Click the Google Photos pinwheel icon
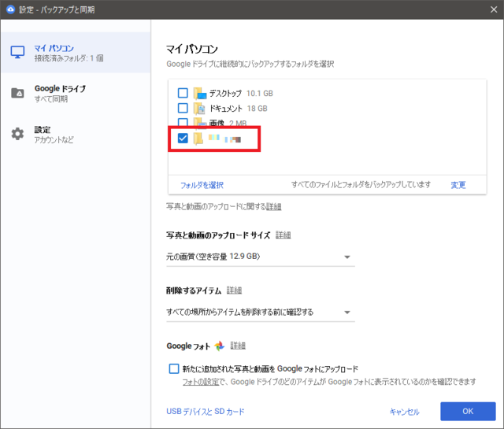This screenshot has width=504, height=429. 220,346
